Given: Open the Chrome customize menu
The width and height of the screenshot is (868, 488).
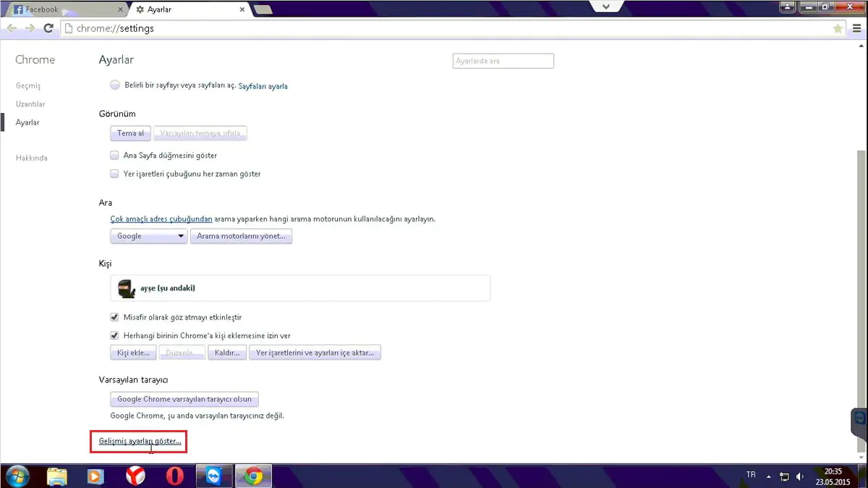Looking at the screenshot, I should coord(857,28).
